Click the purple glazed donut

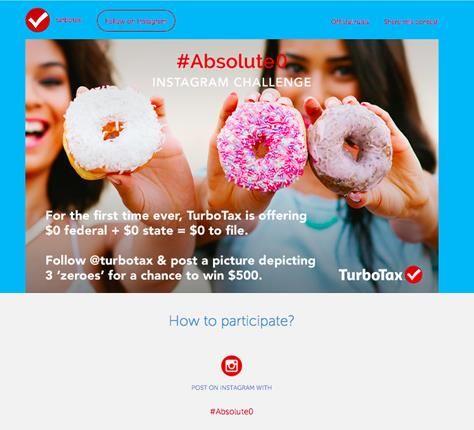point(349,149)
